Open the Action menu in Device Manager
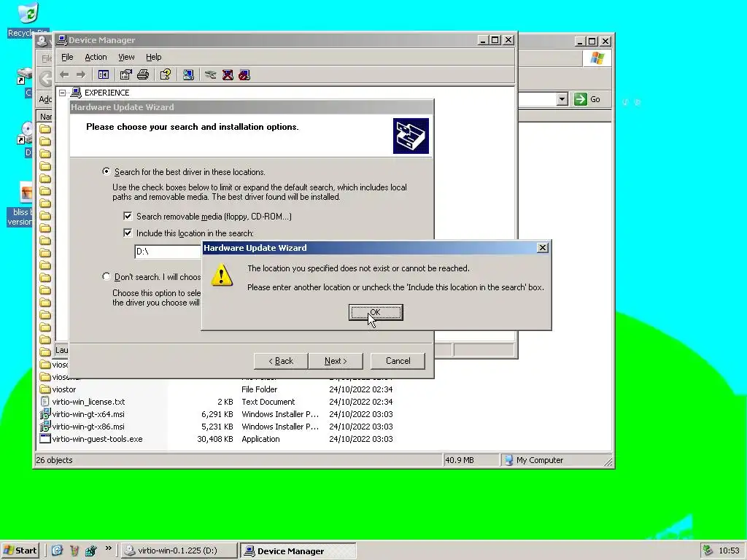Image resolution: width=747 pixels, height=560 pixels. point(96,57)
